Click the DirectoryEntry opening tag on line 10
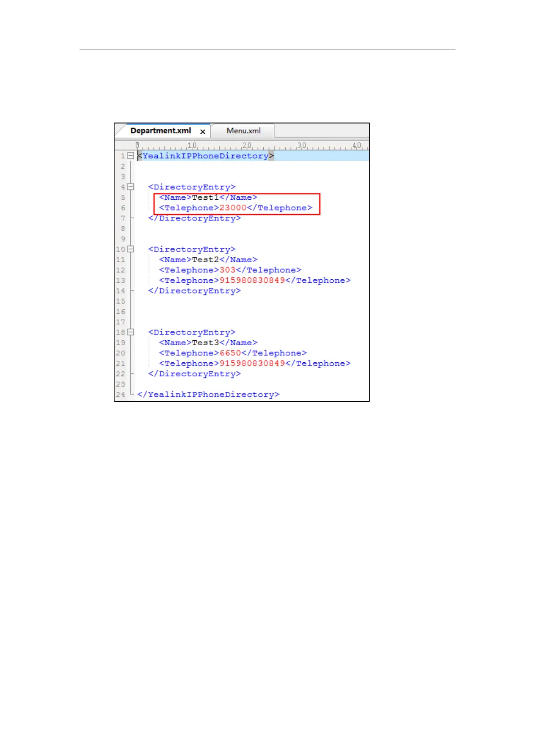535x756 pixels. tap(192, 249)
